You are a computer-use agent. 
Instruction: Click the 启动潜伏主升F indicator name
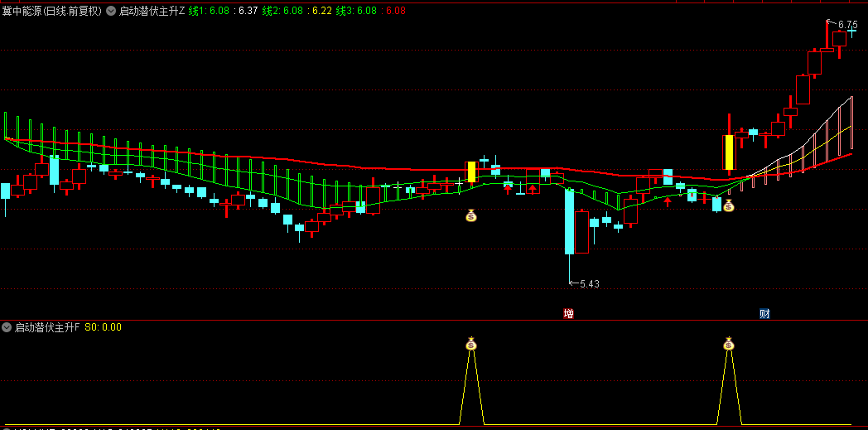(x=47, y=327)
